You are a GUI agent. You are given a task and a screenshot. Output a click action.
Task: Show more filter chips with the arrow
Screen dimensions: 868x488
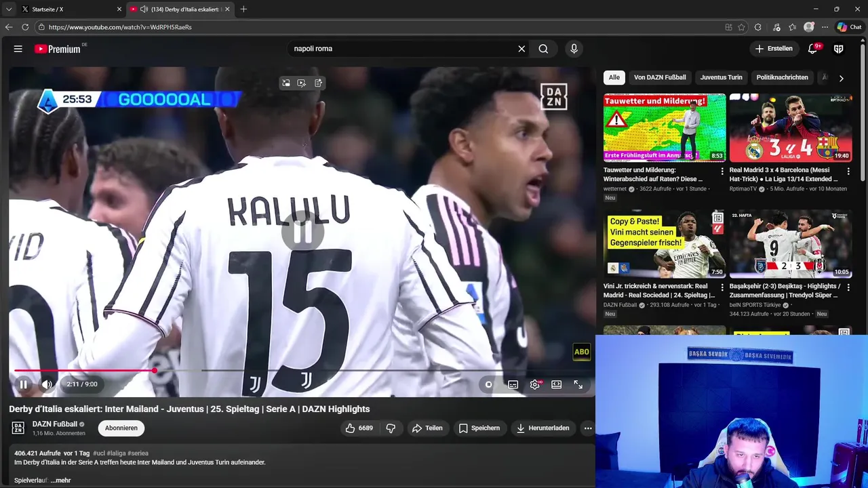tap(842, 78)
